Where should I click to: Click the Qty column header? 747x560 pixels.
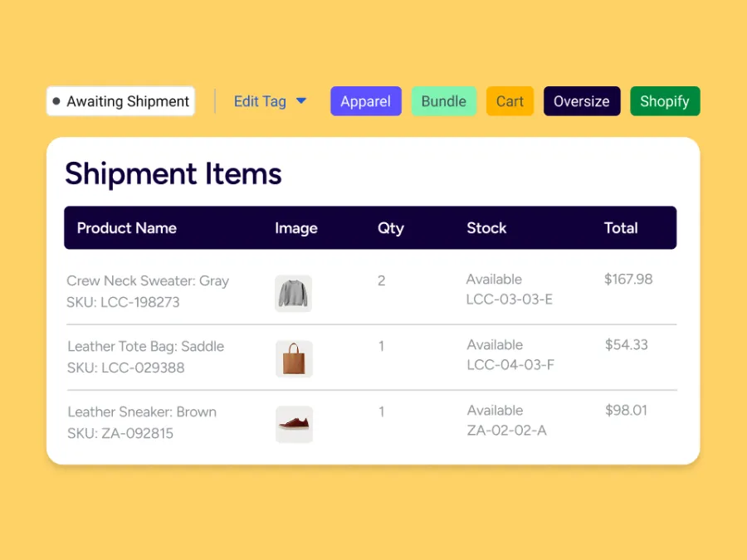[390, 228]
